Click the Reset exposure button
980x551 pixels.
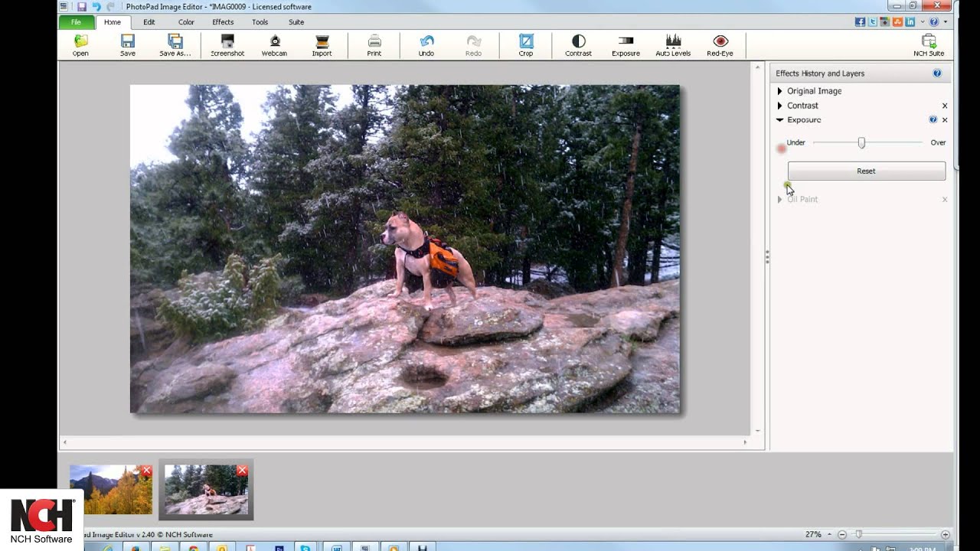(x=867, y=171)
